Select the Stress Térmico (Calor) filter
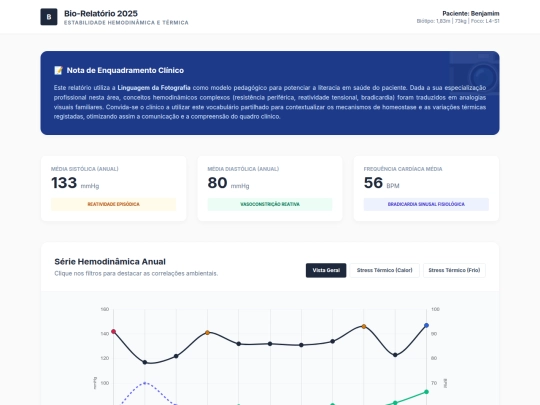 (384, 270)
